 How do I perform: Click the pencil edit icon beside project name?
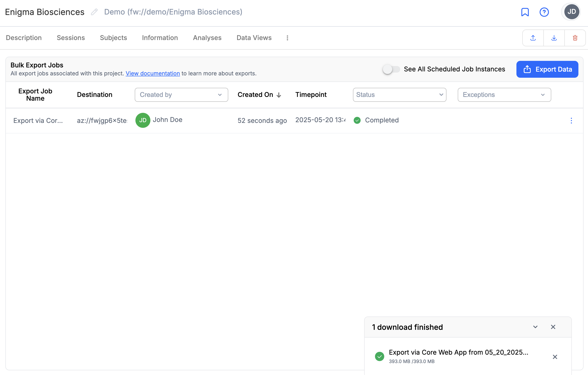[x=94, y=12]
